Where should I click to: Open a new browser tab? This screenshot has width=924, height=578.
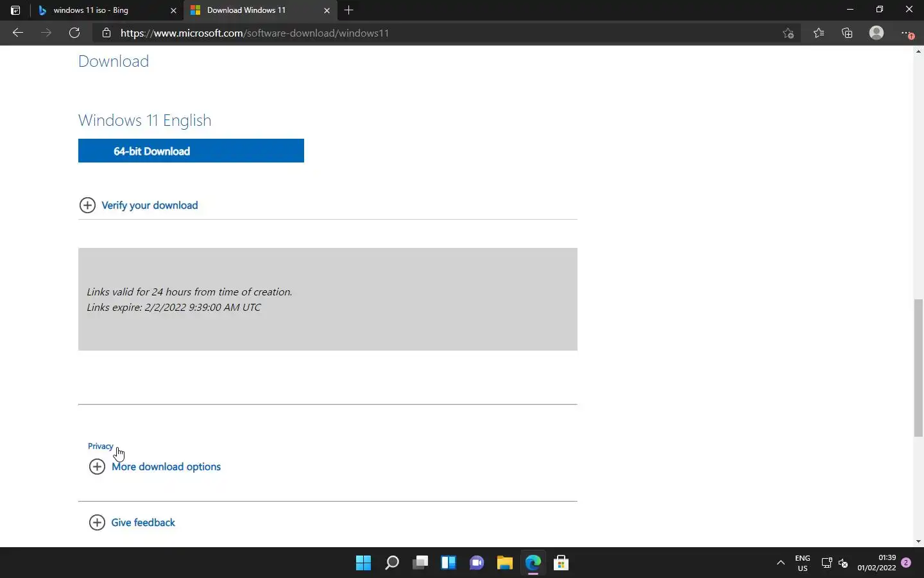(348, 10)
